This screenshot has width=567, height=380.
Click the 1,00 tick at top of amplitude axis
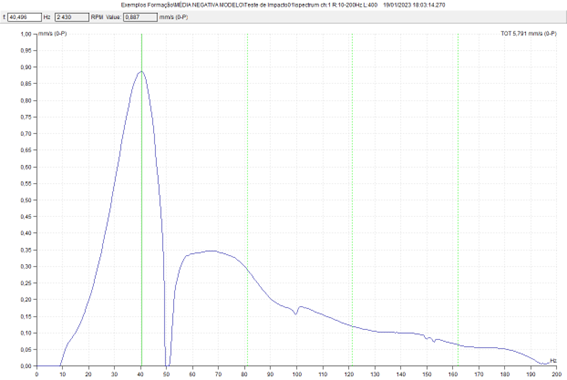[26, 34]
